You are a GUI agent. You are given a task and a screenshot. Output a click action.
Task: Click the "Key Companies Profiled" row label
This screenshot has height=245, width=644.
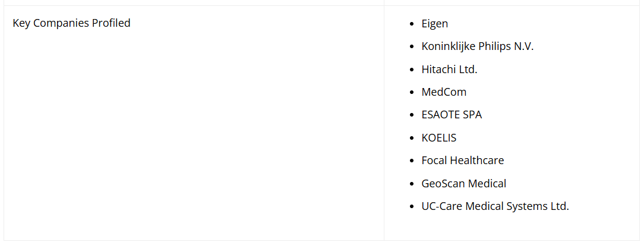(71, 23)
